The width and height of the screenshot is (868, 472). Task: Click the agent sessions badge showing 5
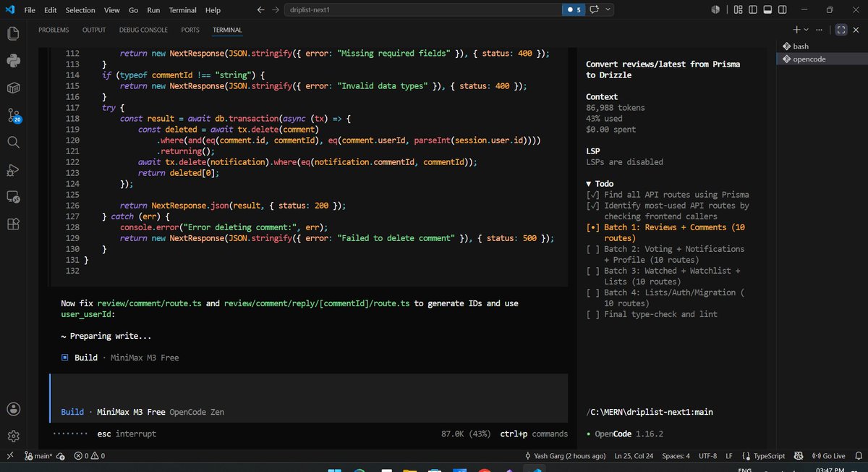574,10
